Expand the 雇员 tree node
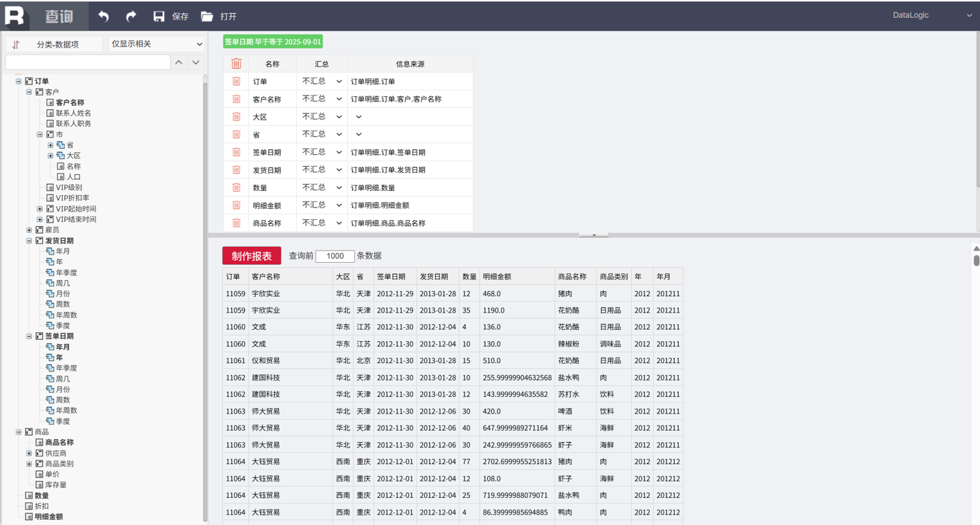 pyautogui.click(x=29, y=230)
